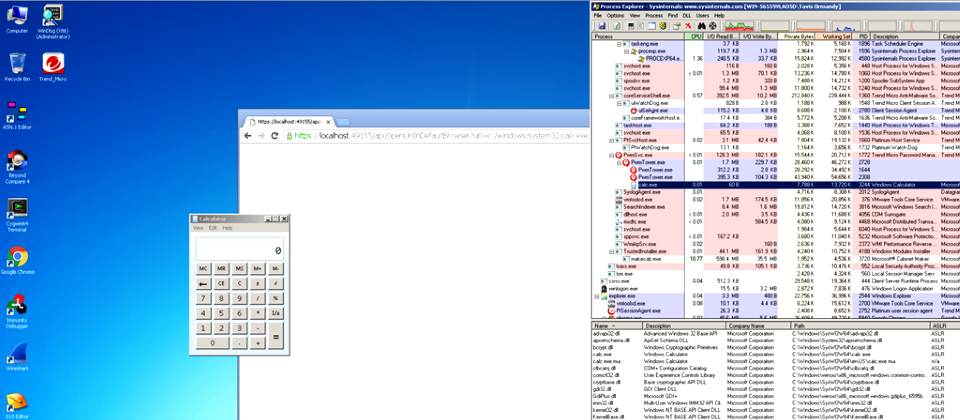Collapse the coreServiceShell.exe tree node
The image size is (960, 420).
pyautogui.click(x=613, y=96)
